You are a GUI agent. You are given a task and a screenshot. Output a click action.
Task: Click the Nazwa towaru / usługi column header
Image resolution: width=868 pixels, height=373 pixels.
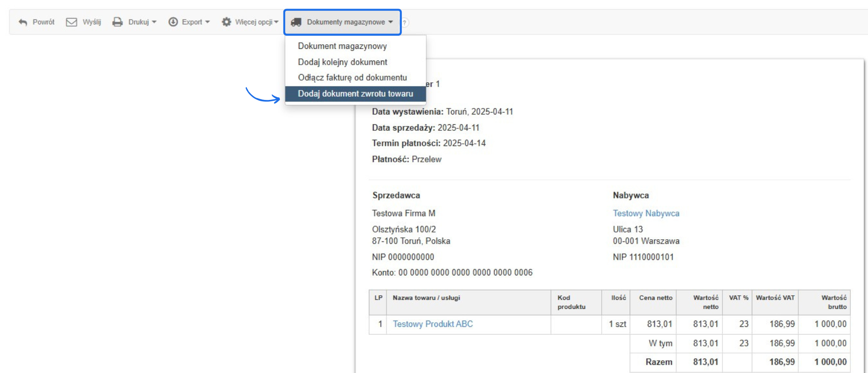426,298
